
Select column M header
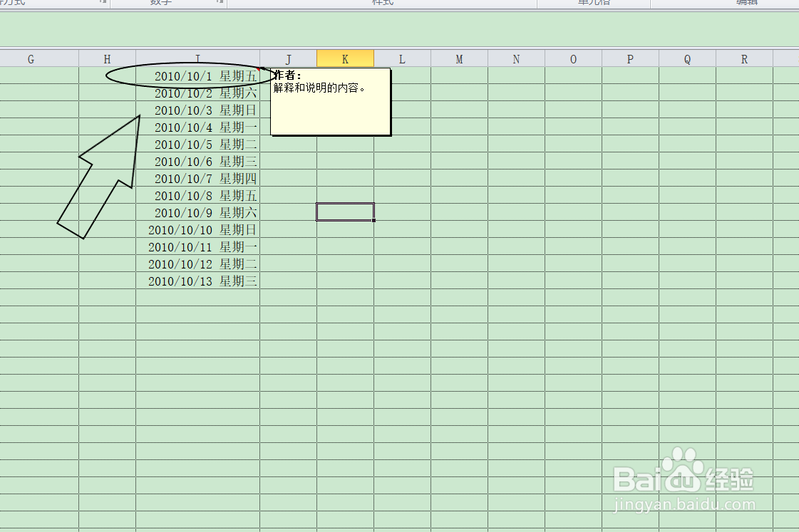(459, 59)
